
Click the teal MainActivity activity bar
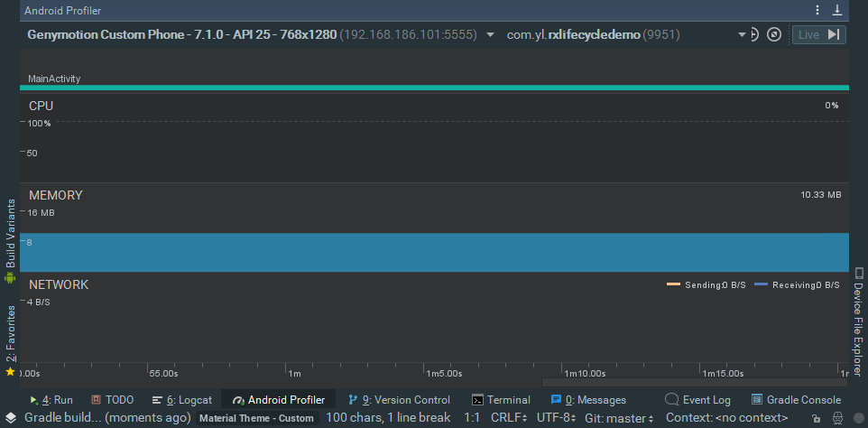point(435,88)
